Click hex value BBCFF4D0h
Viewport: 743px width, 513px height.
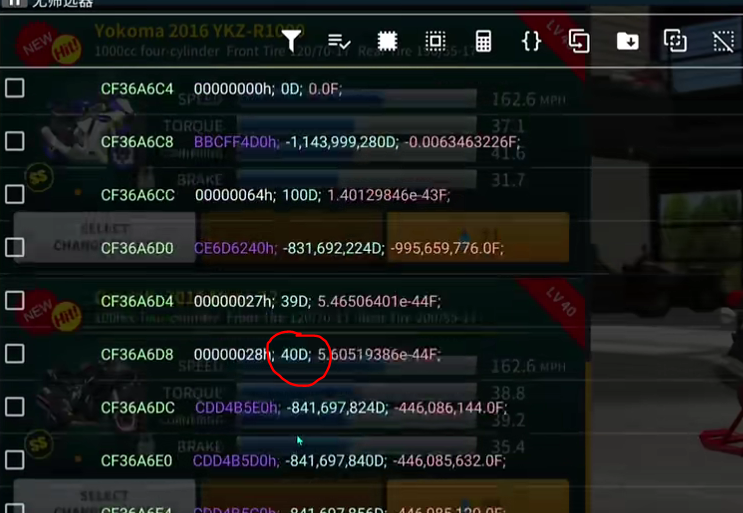pos(236,142)
